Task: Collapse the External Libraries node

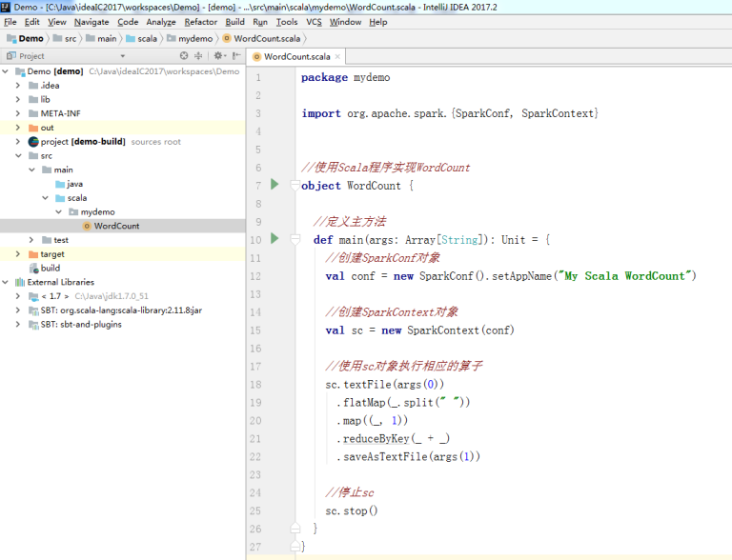Action: (5, 282)
